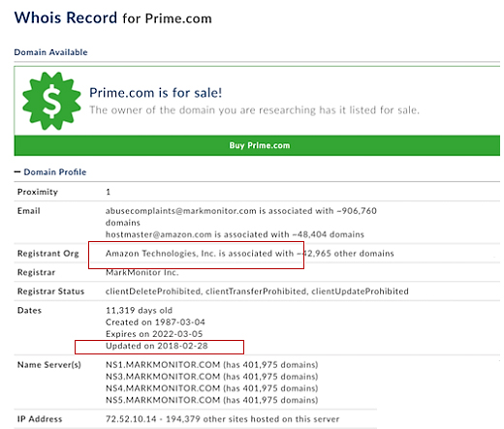
Task: Select NS1.MARKMONITOR.COM name server
Action: (163, 365)
